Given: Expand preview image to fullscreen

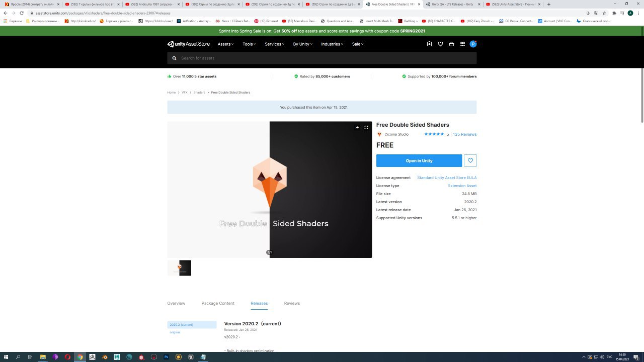Looking at the screenshot, I should (x=366, y=128).
